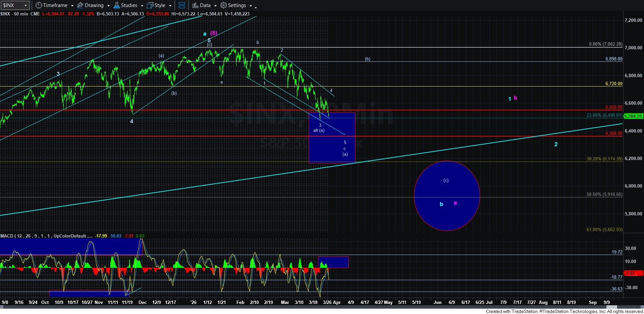Screen dimensions: 644x314
Task: Open the Timeframe dropdown arrow
Action: point(72,6)
